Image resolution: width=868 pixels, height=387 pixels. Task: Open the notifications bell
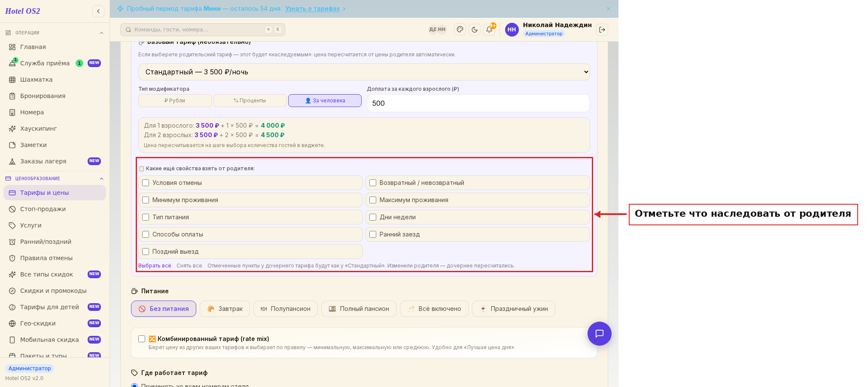489,30
